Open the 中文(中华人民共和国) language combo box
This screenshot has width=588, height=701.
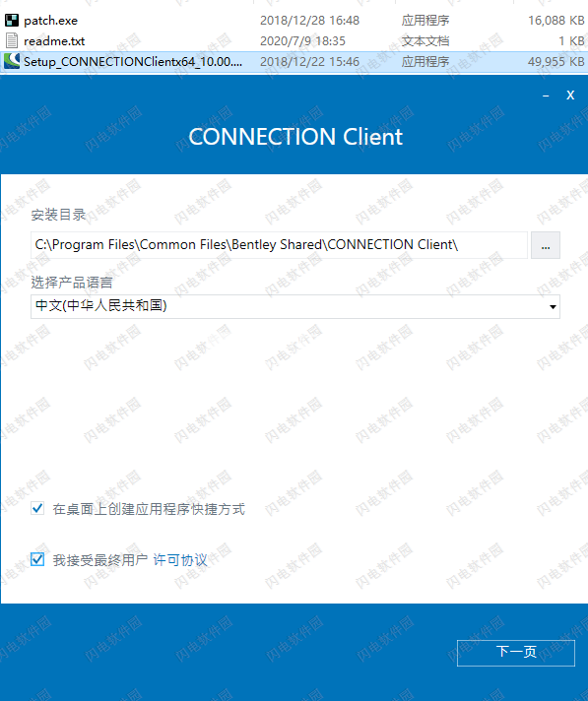tap(295, 307)
